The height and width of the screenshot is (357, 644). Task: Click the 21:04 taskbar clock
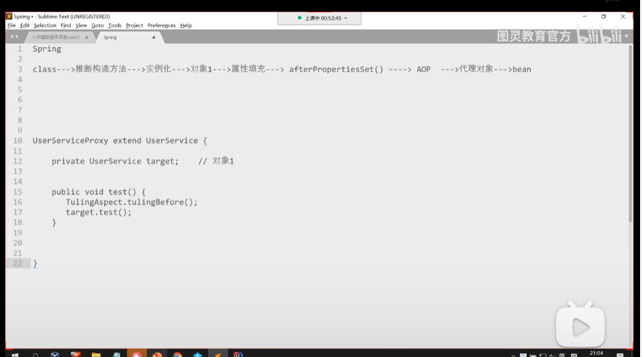coord(596,353)
